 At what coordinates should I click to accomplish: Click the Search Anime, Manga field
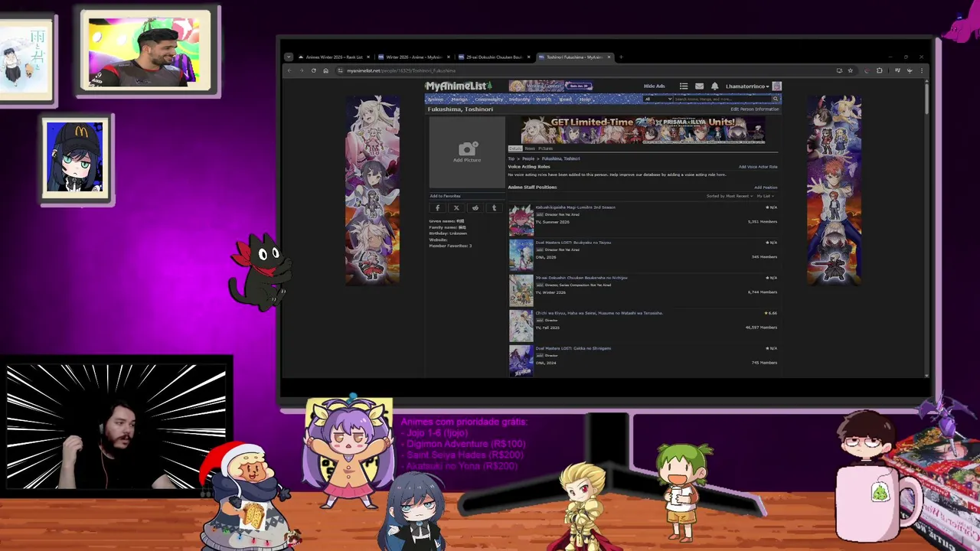[721, 99]
